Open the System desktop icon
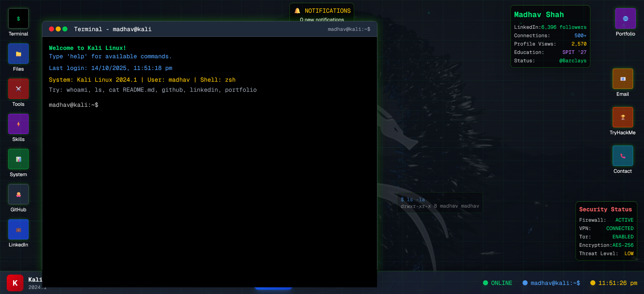Image resolution: width=644 pixels, height=294 pixels. click(18, 163)
